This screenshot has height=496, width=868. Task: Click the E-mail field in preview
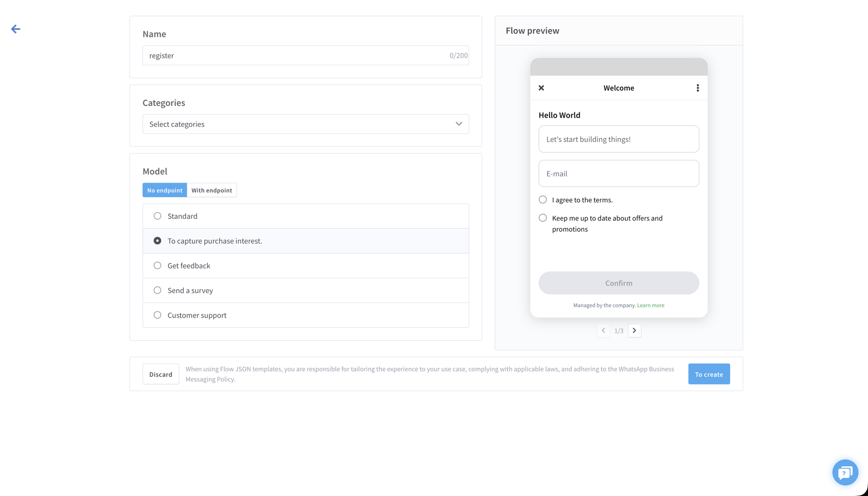618,173
